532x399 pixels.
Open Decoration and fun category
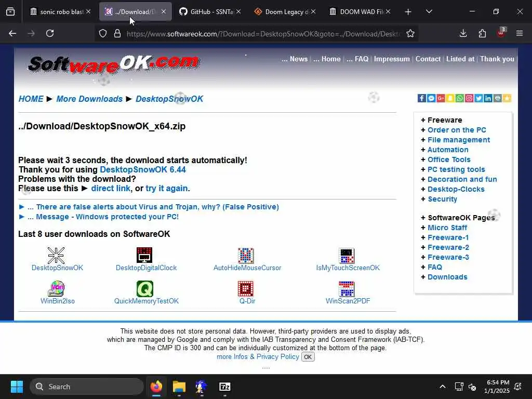point(462,179)
